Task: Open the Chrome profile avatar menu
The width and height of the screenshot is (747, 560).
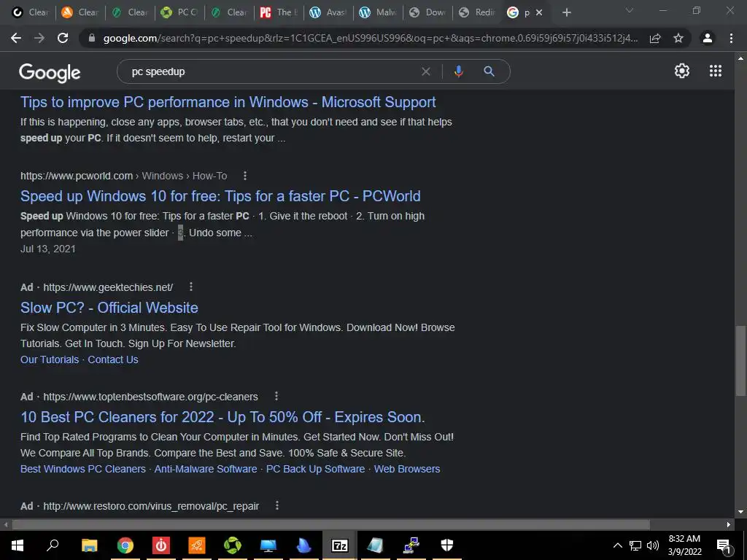Action: 708,38
